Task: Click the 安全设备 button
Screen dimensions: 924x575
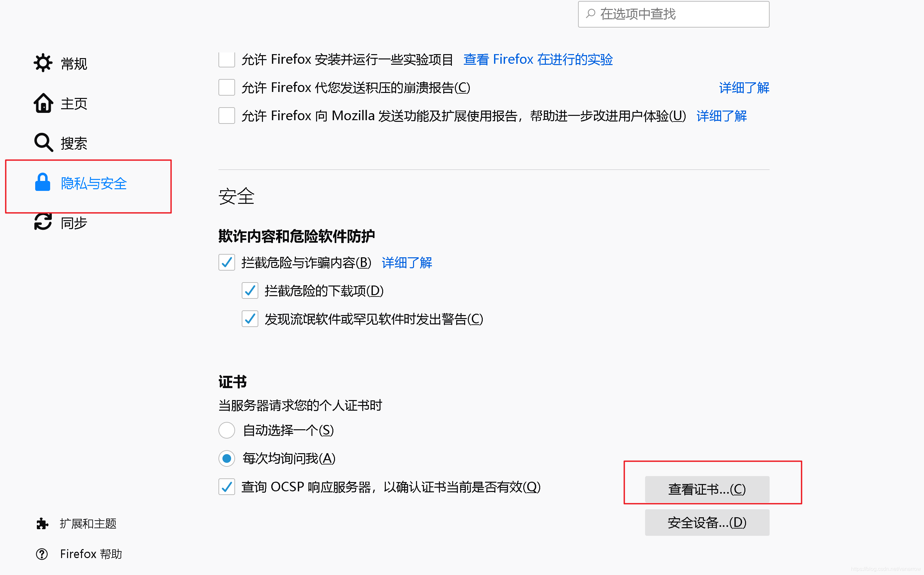Action: click(707, 523)
